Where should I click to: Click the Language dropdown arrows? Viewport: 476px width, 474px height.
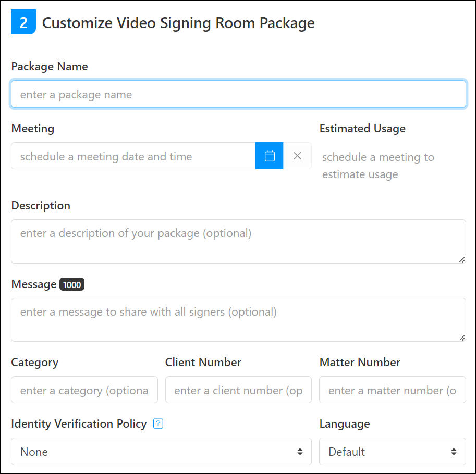pyautogui.click(x=454, y=452)
